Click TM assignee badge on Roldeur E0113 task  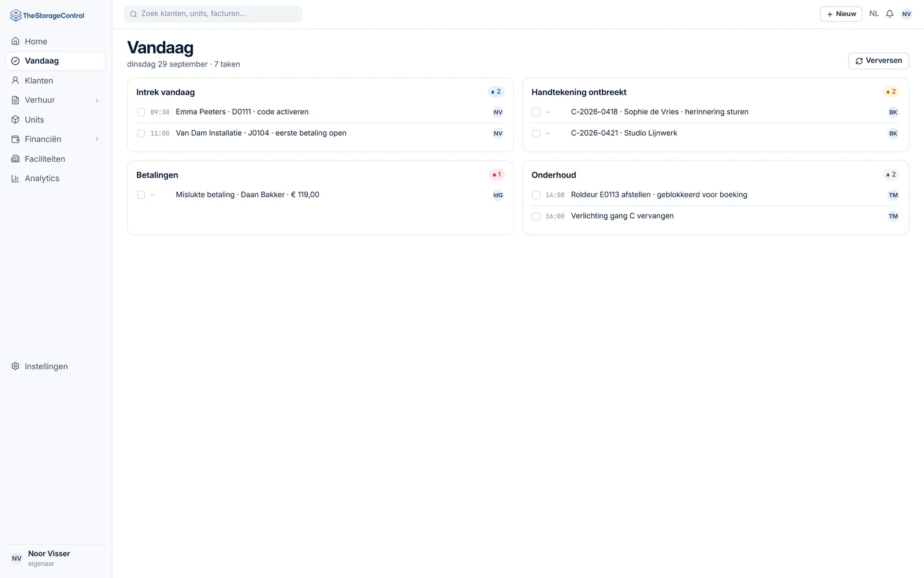point(893,195)
